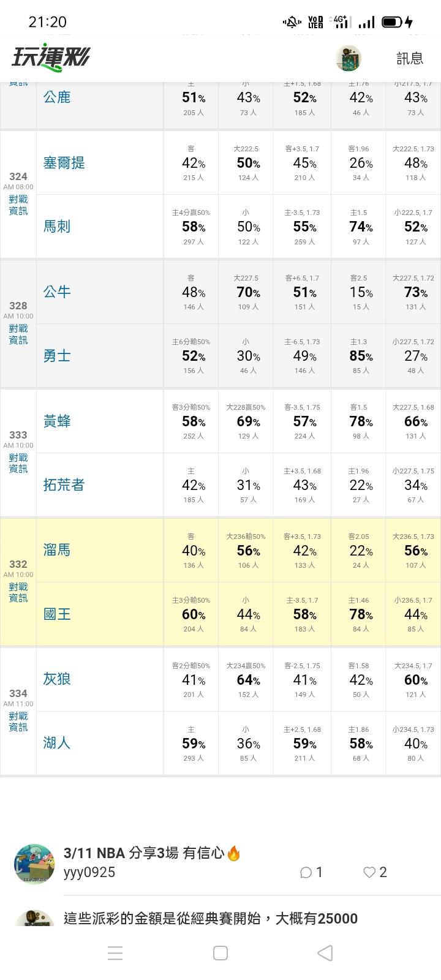
Task: Open the 訊息 messages page
Action: coord(410,58)
